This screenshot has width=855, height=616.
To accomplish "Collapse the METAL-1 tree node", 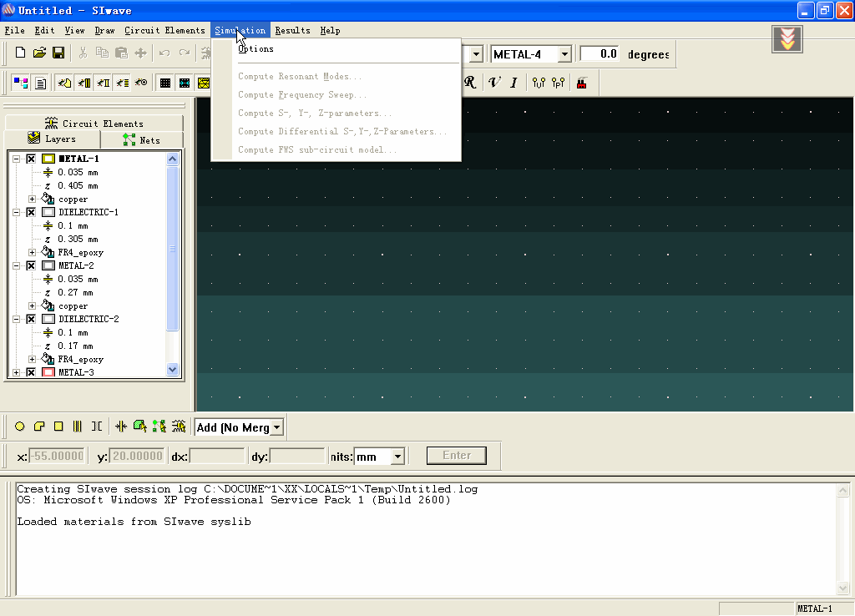I will (x=17, y=159).
